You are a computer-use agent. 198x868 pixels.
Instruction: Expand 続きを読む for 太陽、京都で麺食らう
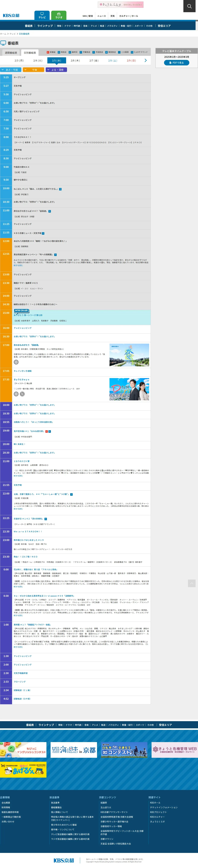tap(18, 509)
